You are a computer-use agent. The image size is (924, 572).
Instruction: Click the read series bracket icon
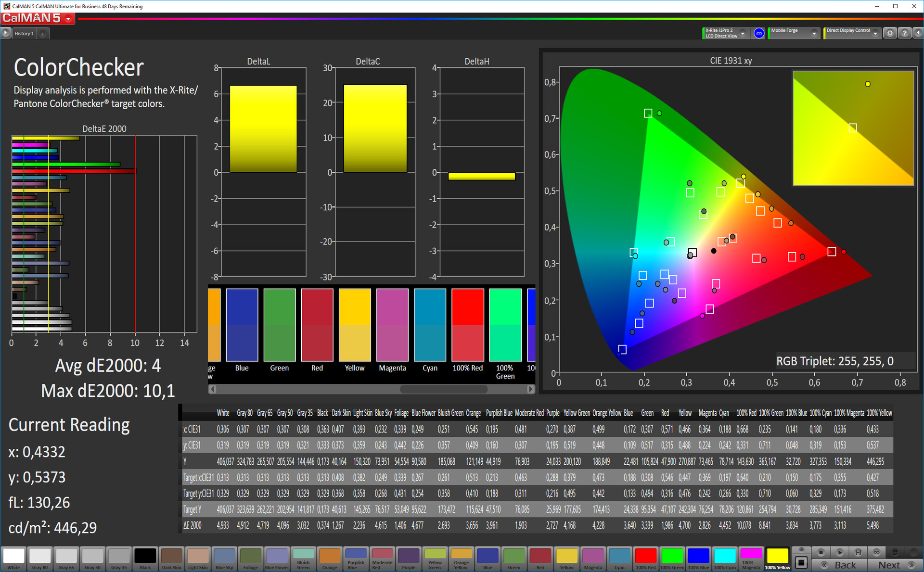point(858,552)
